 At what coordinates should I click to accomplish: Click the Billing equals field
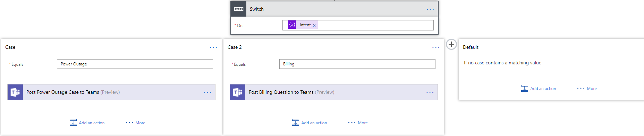357,64
